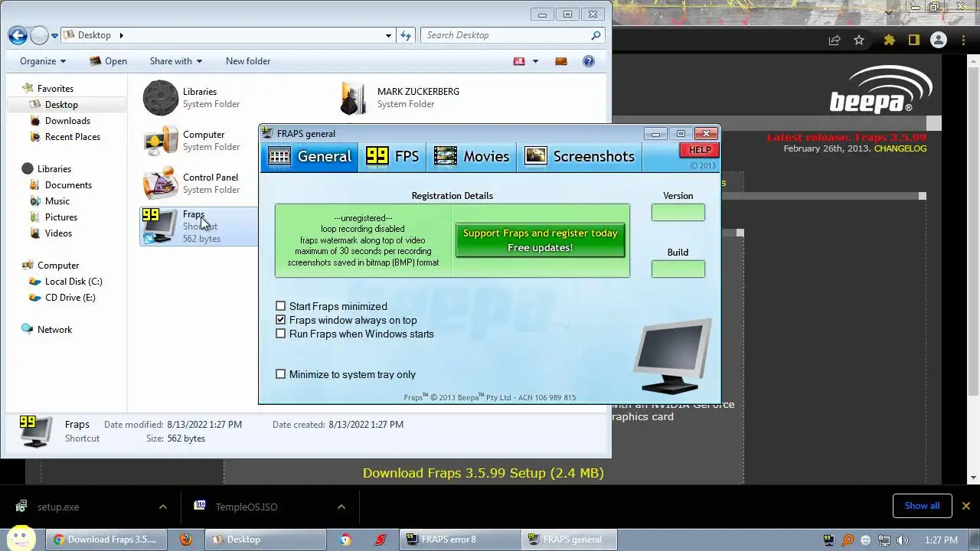Click the share page icon in Chrome
980x551 pixels.
tap(835, 41)
